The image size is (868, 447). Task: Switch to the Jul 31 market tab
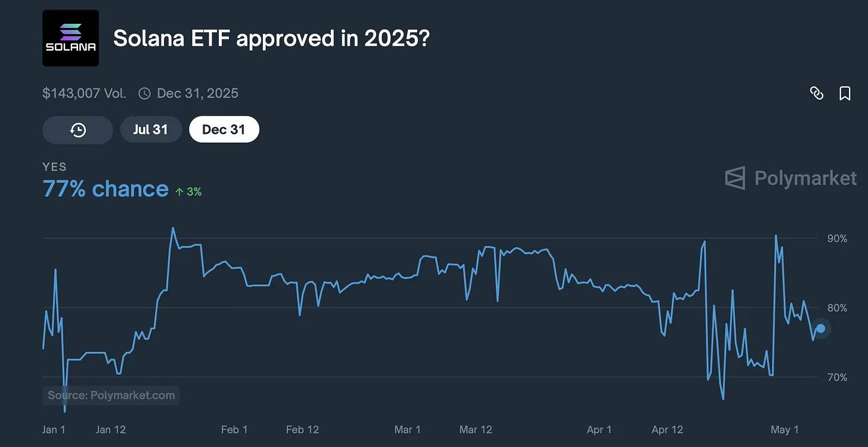(x=151, y=130)
